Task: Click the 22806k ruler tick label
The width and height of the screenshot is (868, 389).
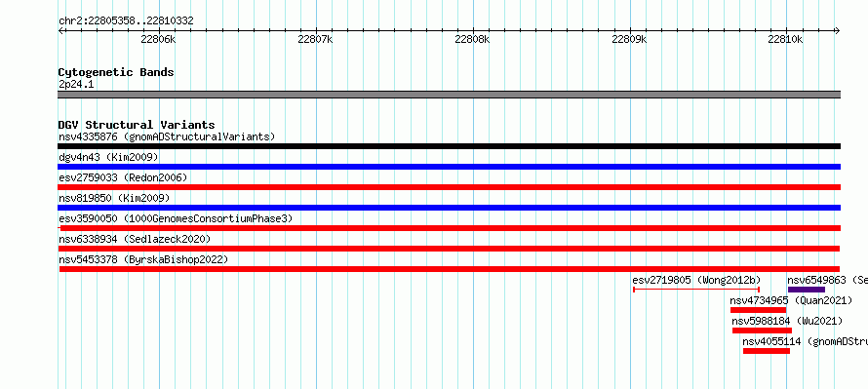Action: pyautogui.click(x=158, y=39)
